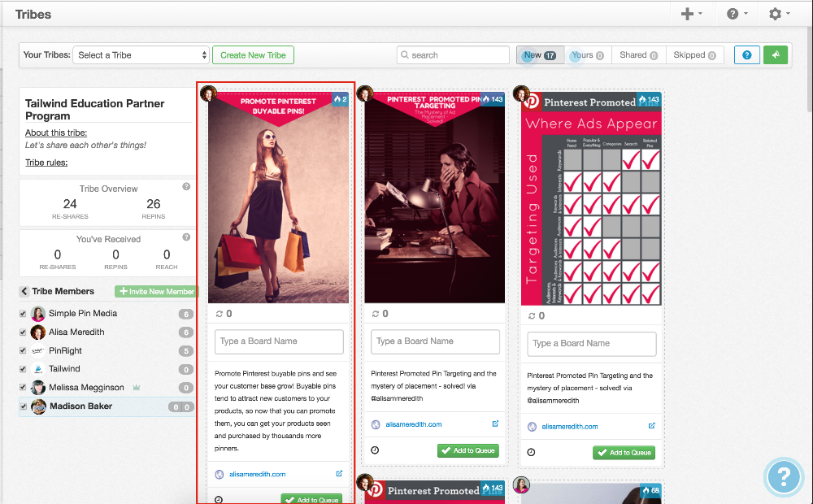The image size is (813, 504).
Task: Add the Targeting pin to queue
Action: tap(468, 450)
